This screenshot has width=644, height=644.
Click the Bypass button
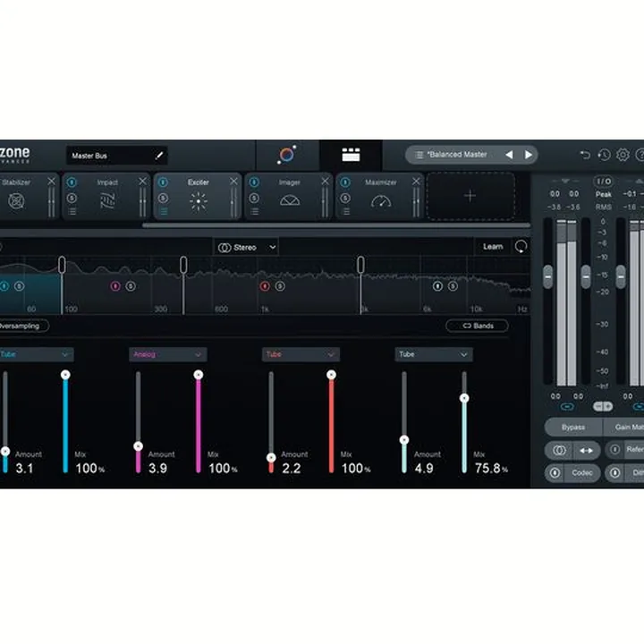pyautogui.click(x=573, y=428)
